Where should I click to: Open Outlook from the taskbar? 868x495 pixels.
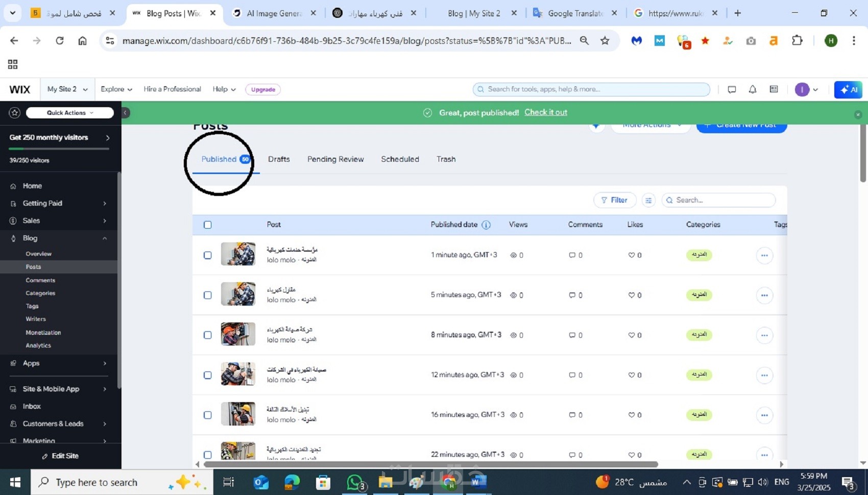coord(261,482)
